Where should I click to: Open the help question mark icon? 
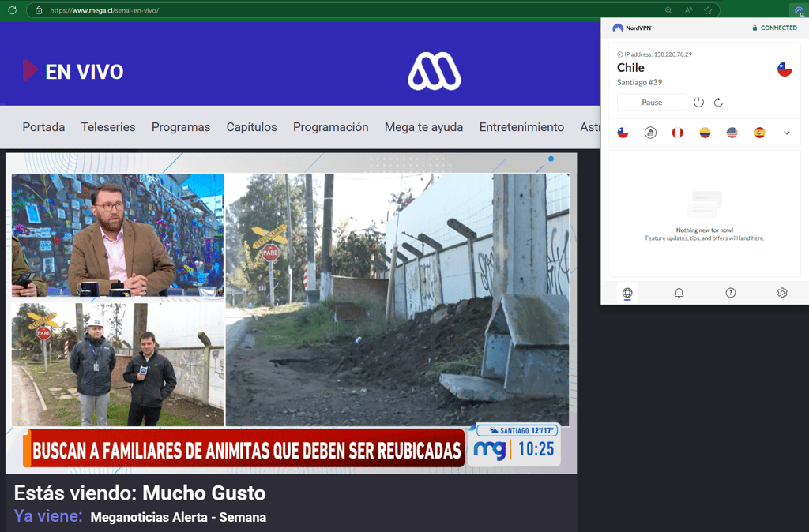coord(731,293)
